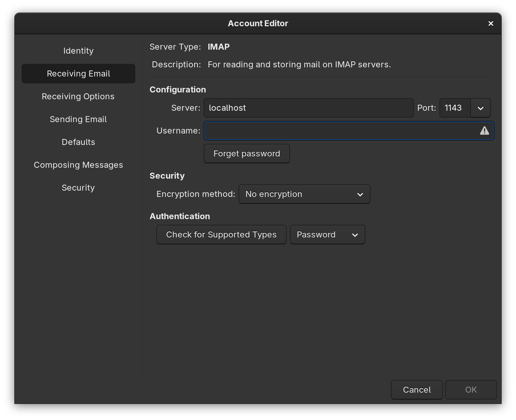The image size is (516, 420).
Task: Click the Server field containing localhost
Action: pos(308,108)
